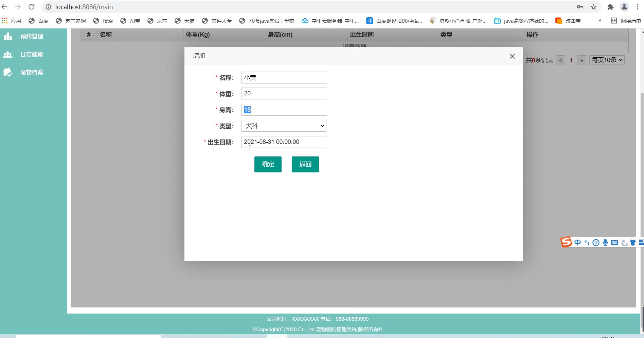Focus the 体重 field containing 20
The image size is (644, 338).
pyautogui.click(x=284, y=93)
